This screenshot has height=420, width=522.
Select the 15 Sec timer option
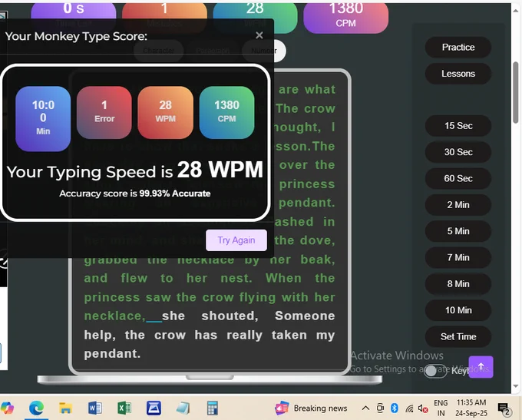pos(458,126)
